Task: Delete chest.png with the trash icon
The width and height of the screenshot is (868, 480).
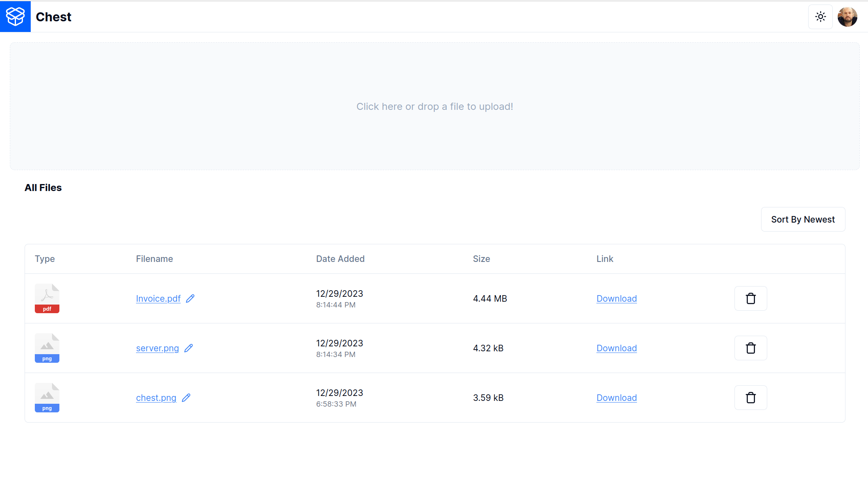Action: (750, 398)
